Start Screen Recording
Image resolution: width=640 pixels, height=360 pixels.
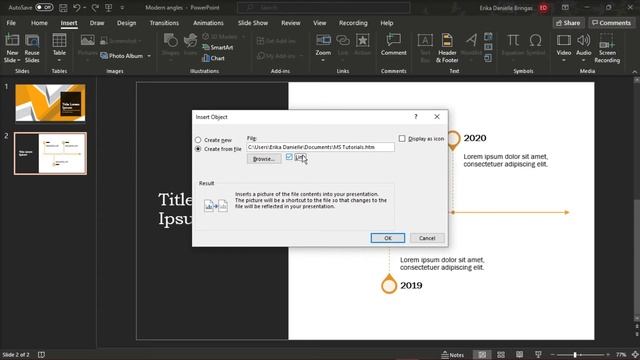[x=607, y=48]
